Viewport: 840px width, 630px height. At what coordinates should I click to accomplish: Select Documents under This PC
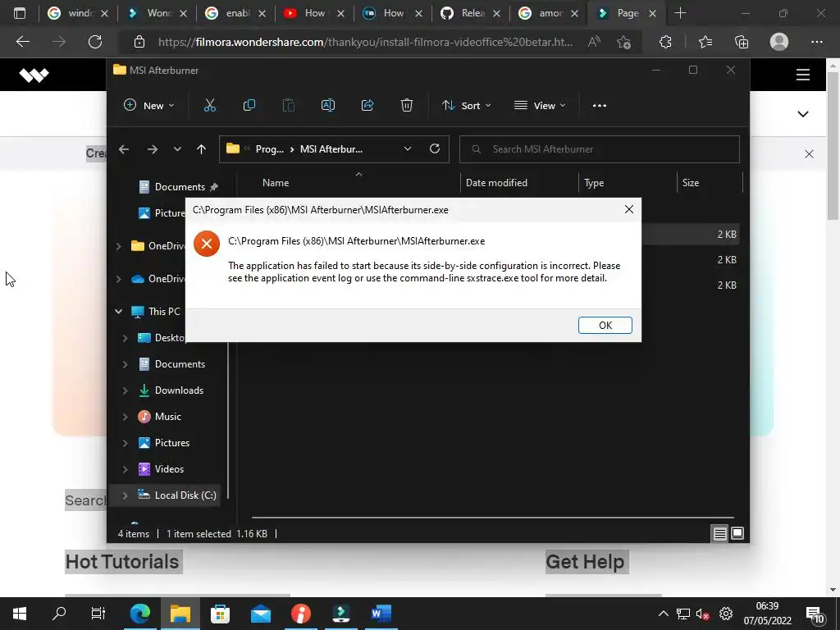point(180,364)
